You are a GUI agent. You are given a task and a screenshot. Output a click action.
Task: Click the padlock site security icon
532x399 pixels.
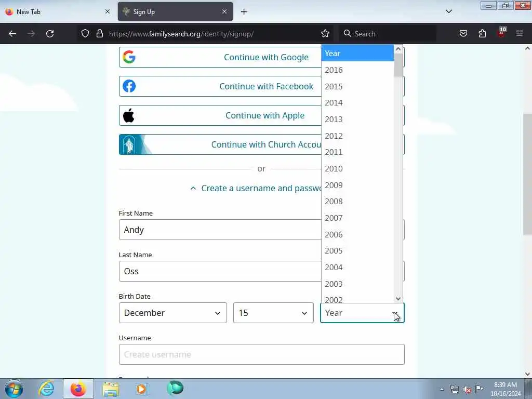pos(99,33)
